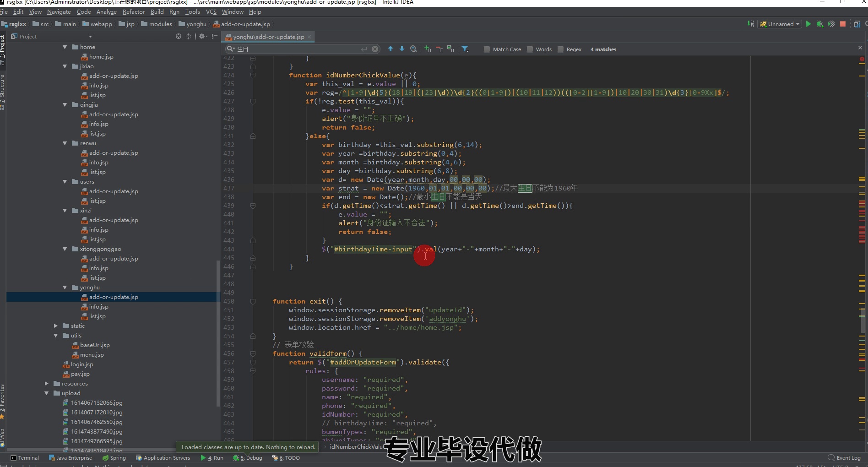Viewport: 868px width, 467px height.
Task: Open the Run menu
Action: click(x=174, y=12)
